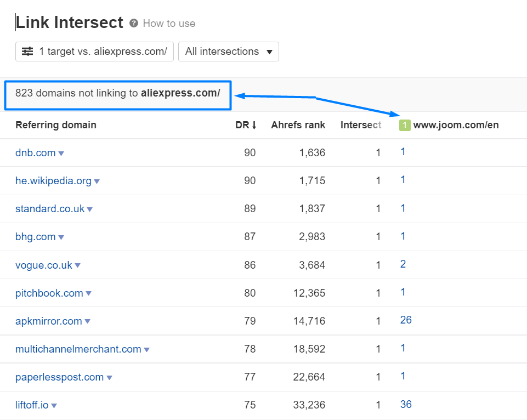Open the vogue.co.uk domain link

click(x=44, y=265)
